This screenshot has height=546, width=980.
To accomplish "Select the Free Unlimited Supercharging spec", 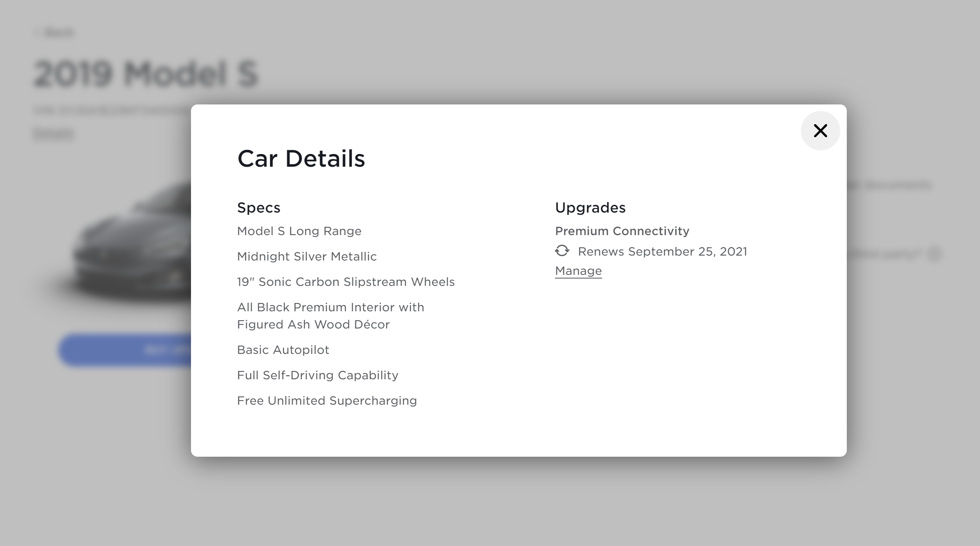I will click(x=327, y=401).
